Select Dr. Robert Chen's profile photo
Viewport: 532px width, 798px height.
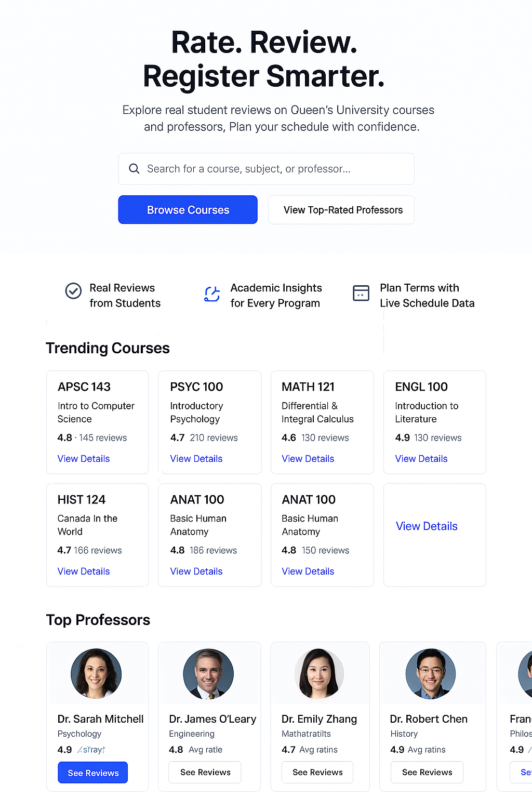[x=431, y=673]
